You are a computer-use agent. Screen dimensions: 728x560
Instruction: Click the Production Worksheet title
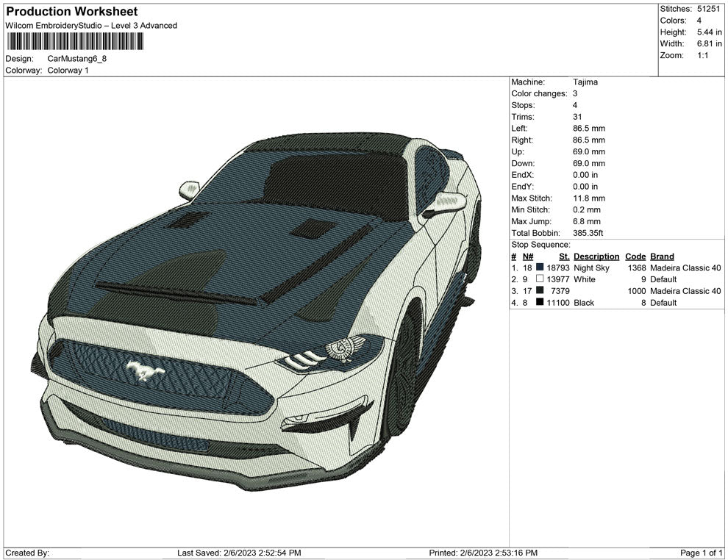[x=72, y=12]
